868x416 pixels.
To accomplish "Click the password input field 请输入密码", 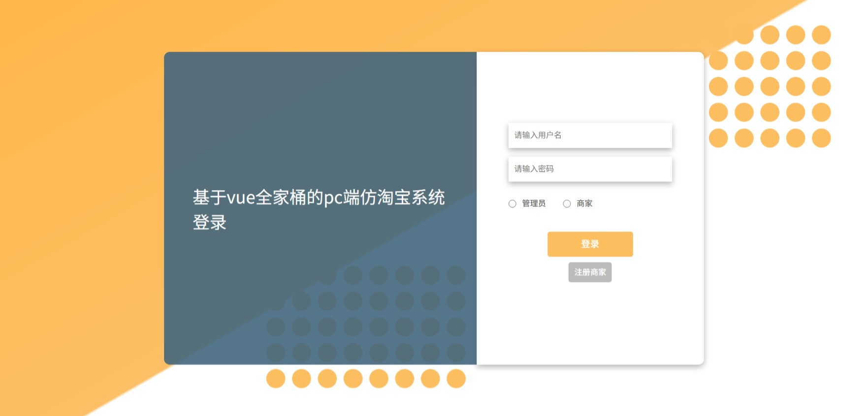I will tap(590, 169).
